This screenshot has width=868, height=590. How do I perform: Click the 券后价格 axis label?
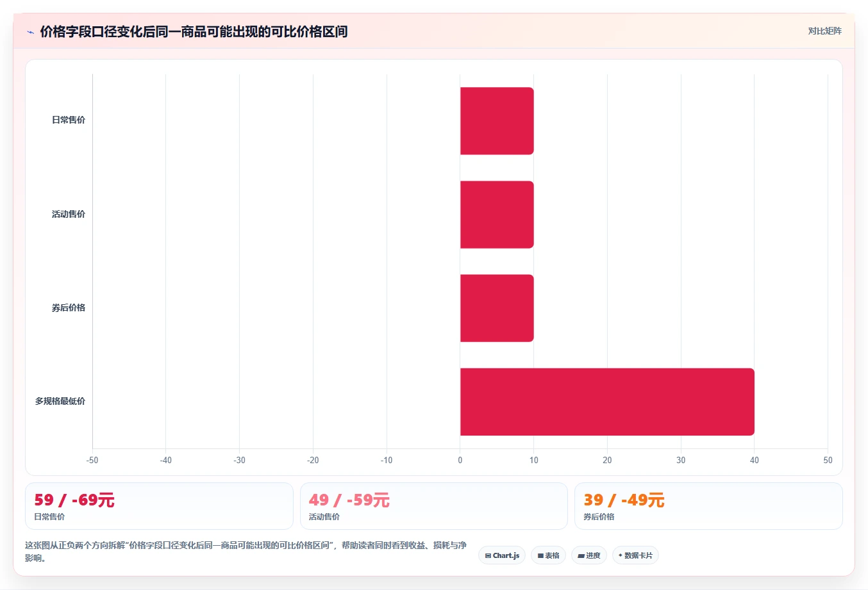click(x=69, y=307)
